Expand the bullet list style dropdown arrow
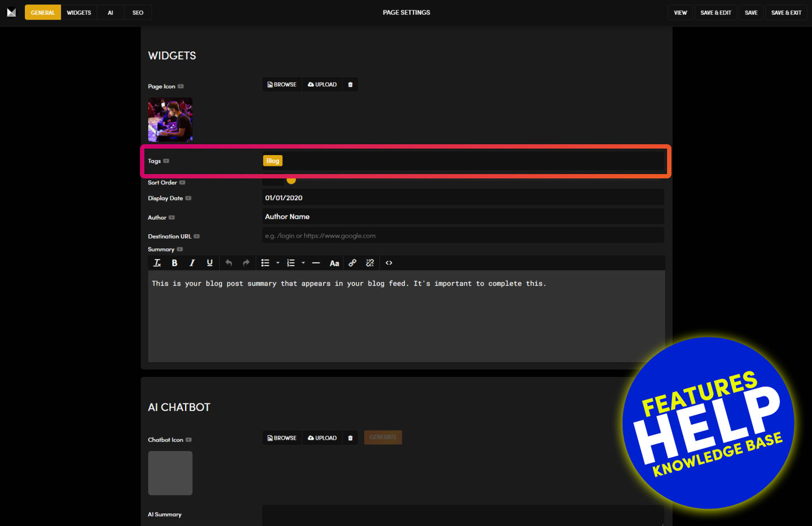 coord(278,263)
